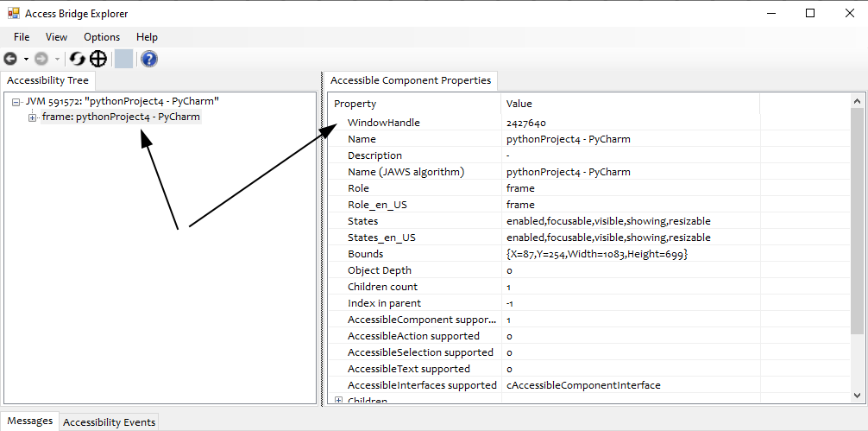
Task: Click the properties scrollbar up arrow
Action: (857, 101)
